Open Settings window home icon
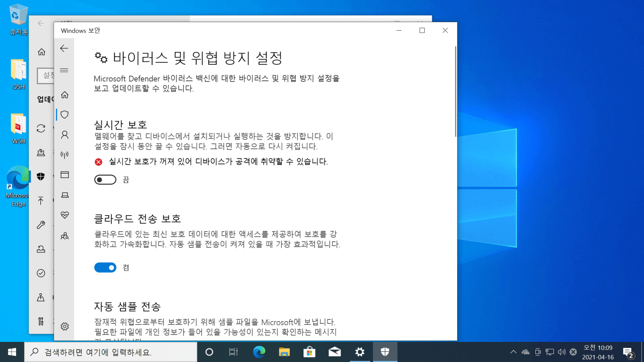Screen dimensions: 644x362 41,52
